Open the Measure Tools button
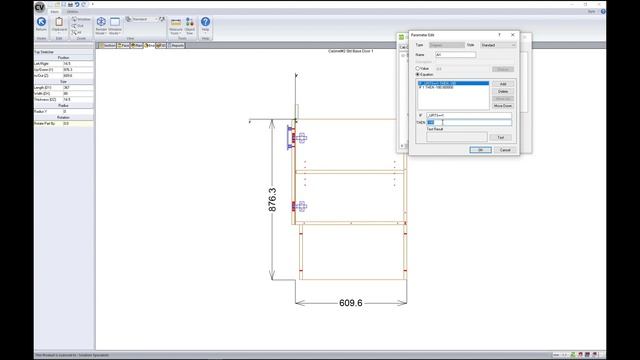This screenshot has width=640, height=360. (x=176, y=25)
